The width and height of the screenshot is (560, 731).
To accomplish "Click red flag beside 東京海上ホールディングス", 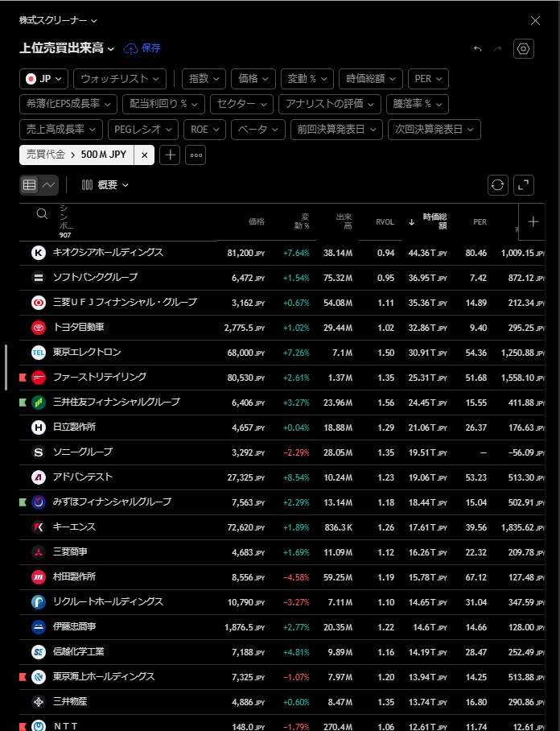I will click(23, 677).
